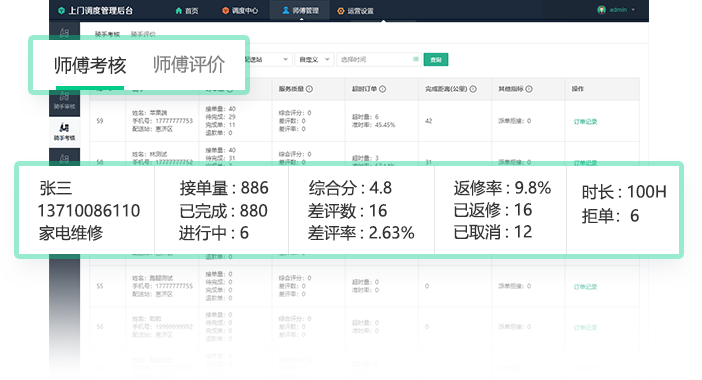The height and width of the screenshot is (380, 702).
Task: Open 订单记录 link for row 56
Action: pos(585,328)
